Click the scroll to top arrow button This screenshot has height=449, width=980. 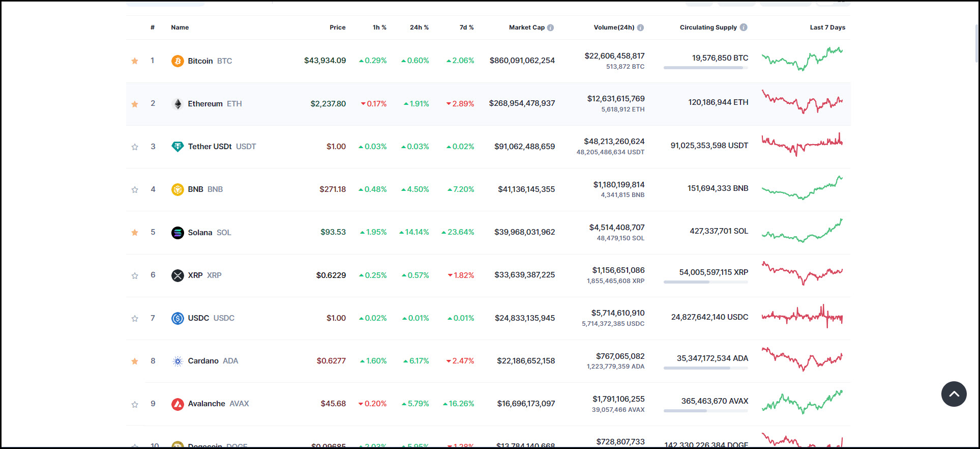[954, 394]
